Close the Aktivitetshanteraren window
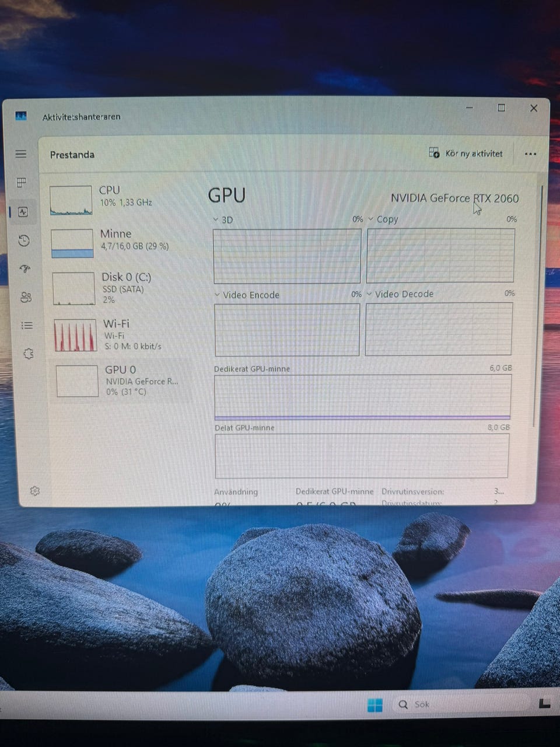Screen dimensions: 560x747 tap(533, 108)
